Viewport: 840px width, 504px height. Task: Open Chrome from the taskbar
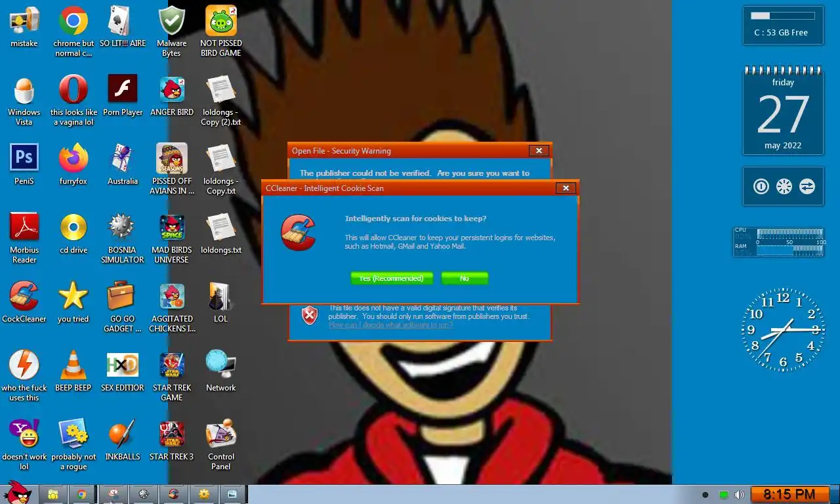pos(81,494)
